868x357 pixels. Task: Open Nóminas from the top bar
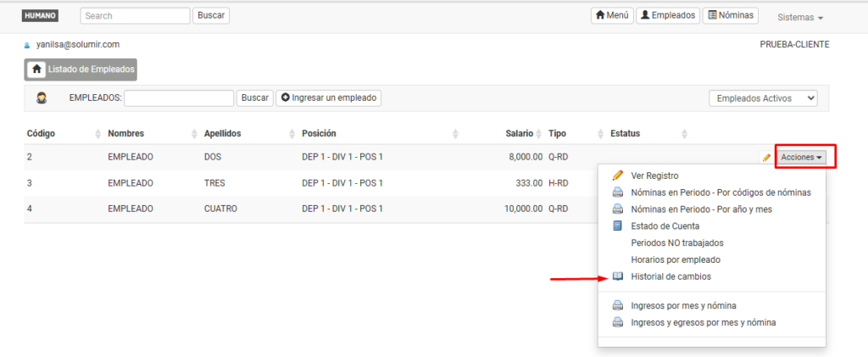click(x=731, y=15)
